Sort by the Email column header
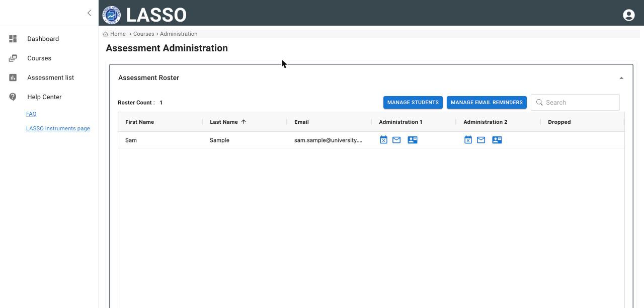 [x=301, y=122]
